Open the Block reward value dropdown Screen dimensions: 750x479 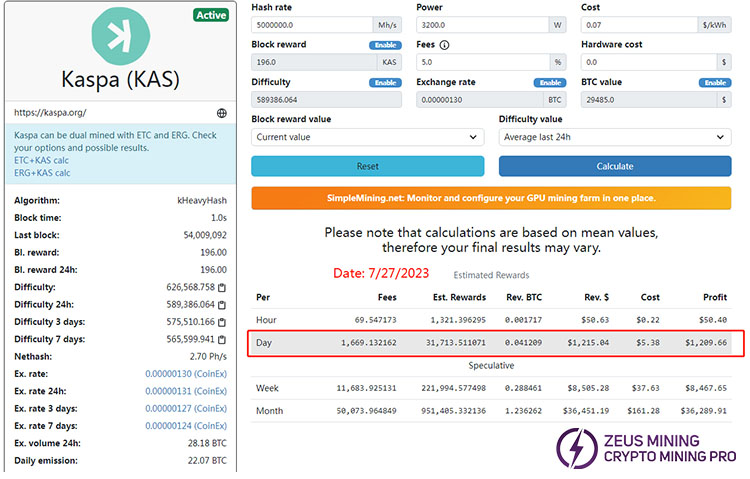pyautogui.click(x=367, y=137)
